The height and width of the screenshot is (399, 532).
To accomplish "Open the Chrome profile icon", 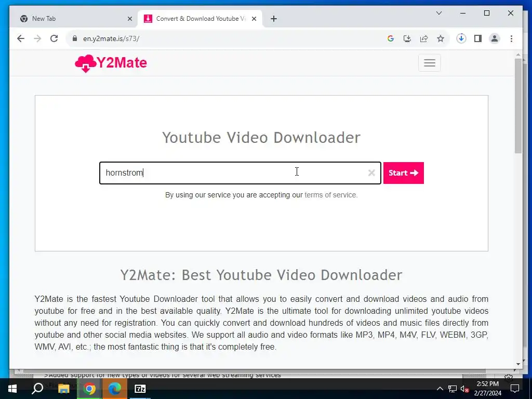I will coord(495,38).
